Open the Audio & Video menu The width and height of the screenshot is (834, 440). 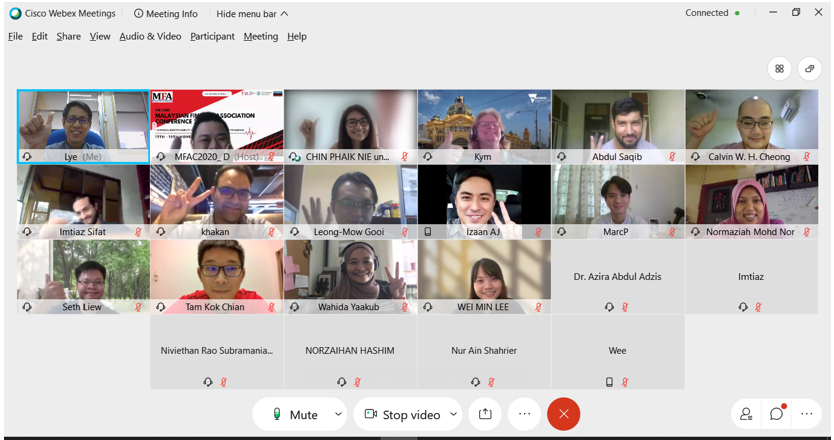click(x=150, y=36)
